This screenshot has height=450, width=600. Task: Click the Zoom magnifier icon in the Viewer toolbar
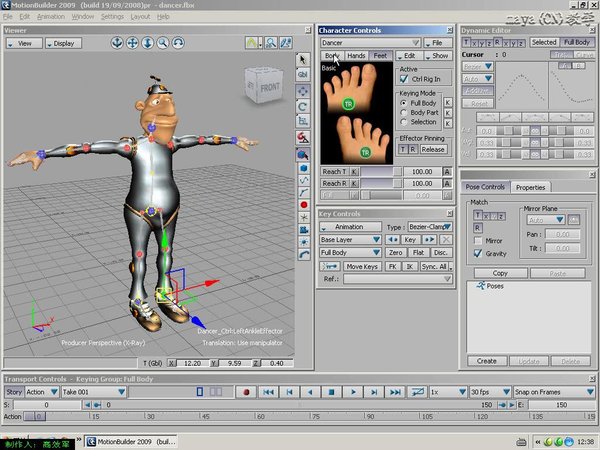coord(163,43)
